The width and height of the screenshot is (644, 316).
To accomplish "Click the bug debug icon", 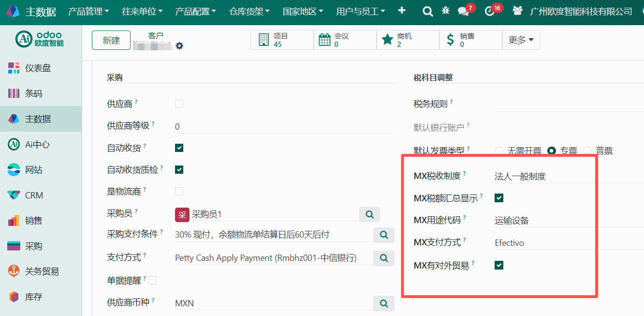I will click(445, 11).
